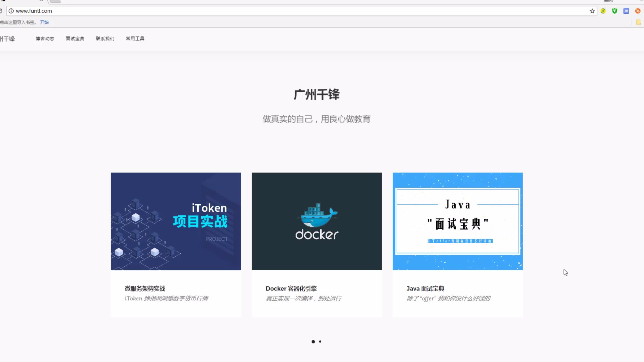Click the orange circular extension icon
Image resolution: width=644 pixels, height=362 pixels.
(638, 11)
